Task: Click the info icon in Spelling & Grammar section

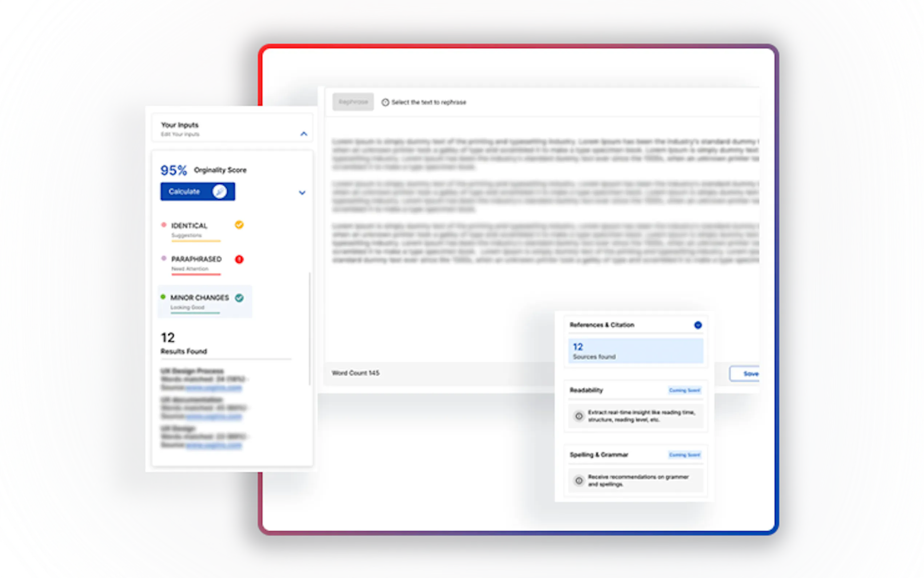Action: click(x=579, y=480)
